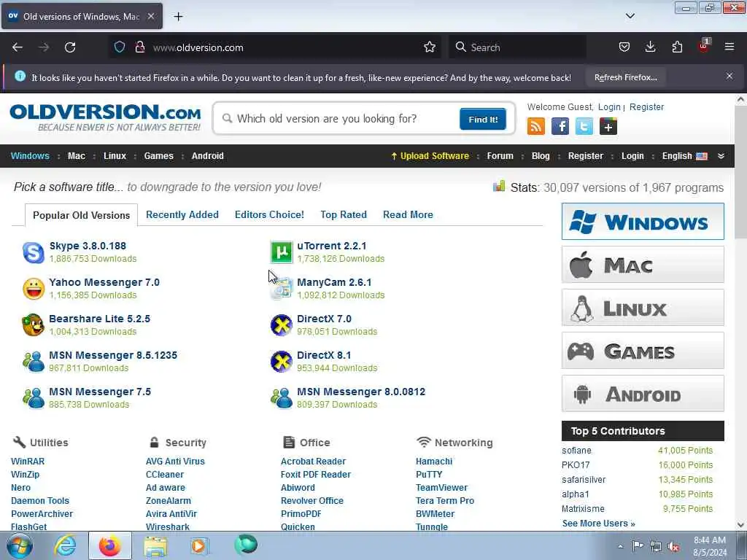Expand the double-chevron on the nav bar
The width and height of the screenshot is (747, 560).
tap(721, 156)
